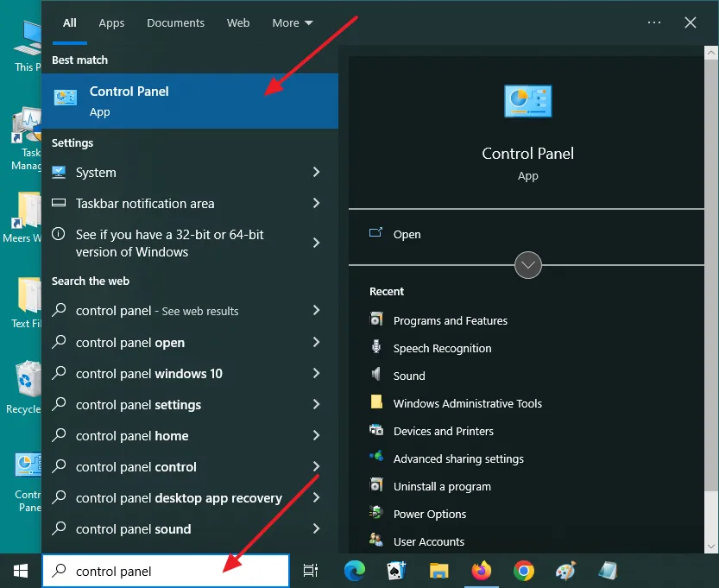Expand the 32-bit or 64-bit result arrow
Image resolution: width=719 pixels, height=588 pixels.
(317, 243)
